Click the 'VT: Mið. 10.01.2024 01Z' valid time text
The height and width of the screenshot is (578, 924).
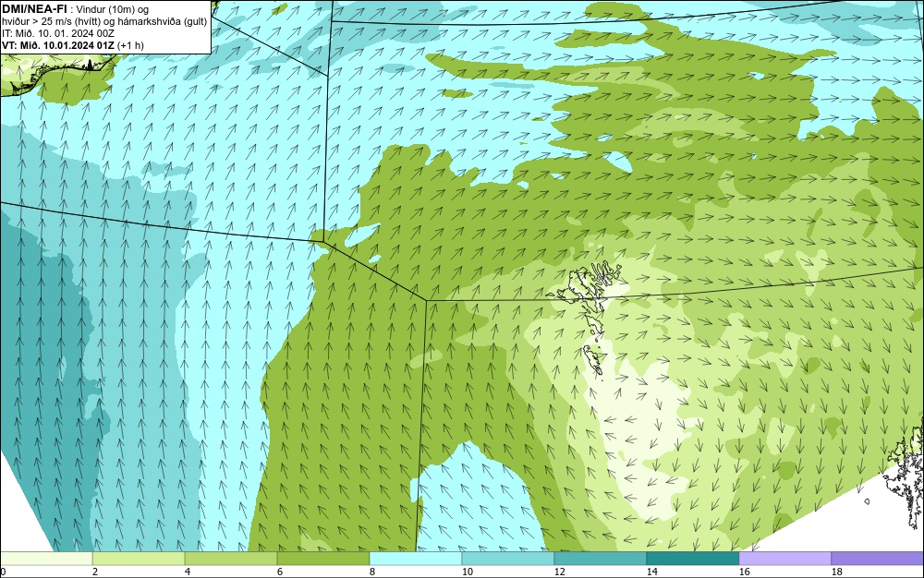(x=58, y=45)
